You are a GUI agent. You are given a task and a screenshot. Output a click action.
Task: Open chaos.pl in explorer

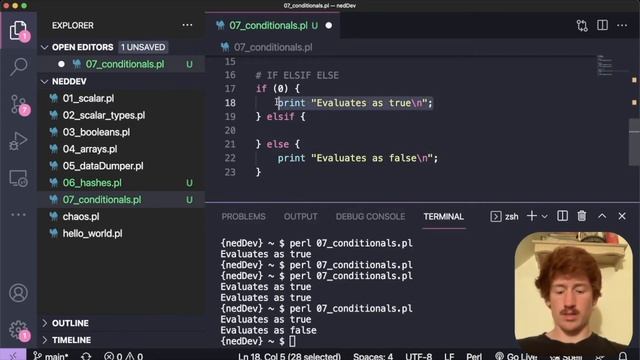[x=122, y=217]
